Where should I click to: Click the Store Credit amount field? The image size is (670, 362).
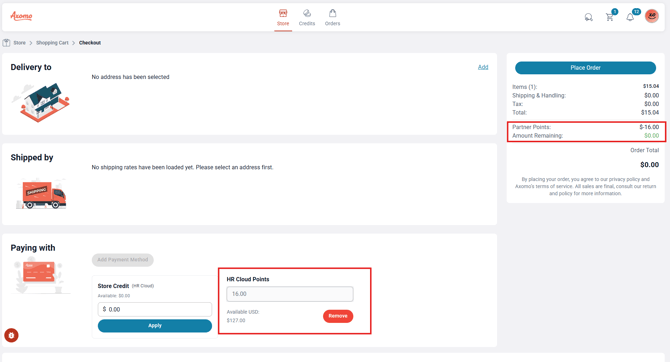pyautogui.click(x=155, y=309)
